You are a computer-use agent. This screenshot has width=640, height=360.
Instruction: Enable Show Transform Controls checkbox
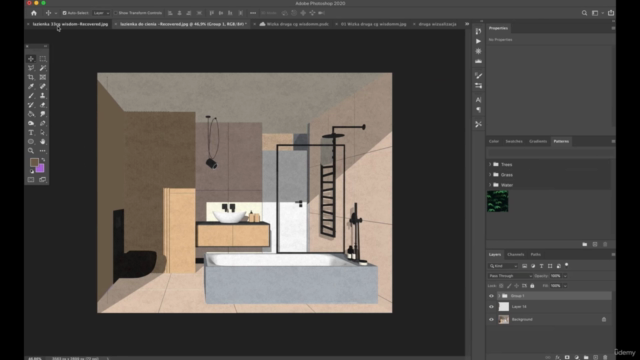coord(116,13)
